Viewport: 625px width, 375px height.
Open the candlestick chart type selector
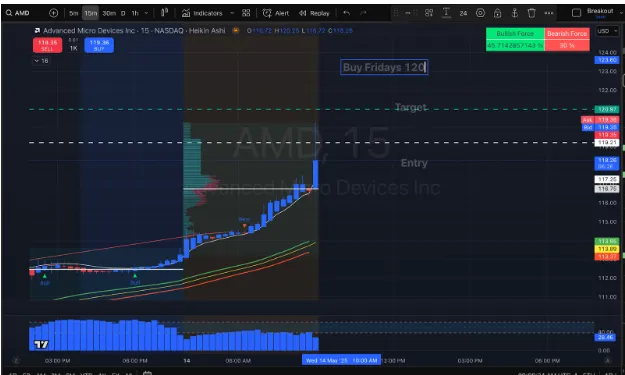pos(164,13)
